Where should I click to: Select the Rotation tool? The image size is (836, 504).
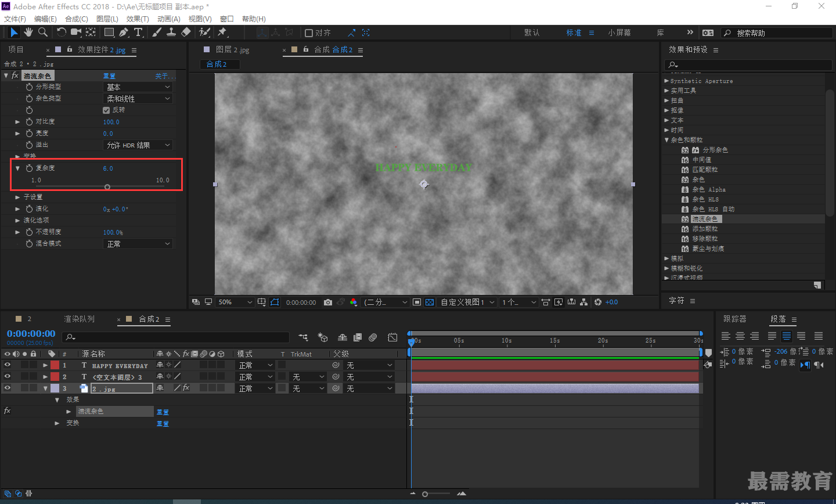(61, 33)
